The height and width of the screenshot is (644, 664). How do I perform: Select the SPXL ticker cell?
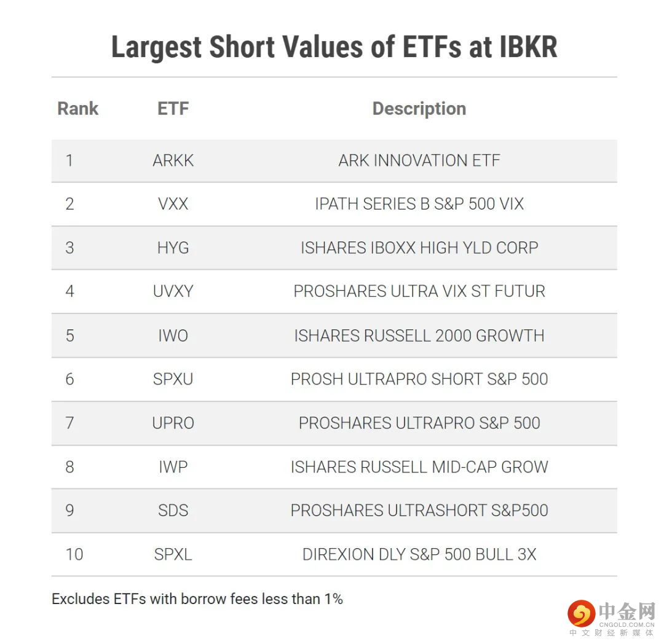coord(173,554)
